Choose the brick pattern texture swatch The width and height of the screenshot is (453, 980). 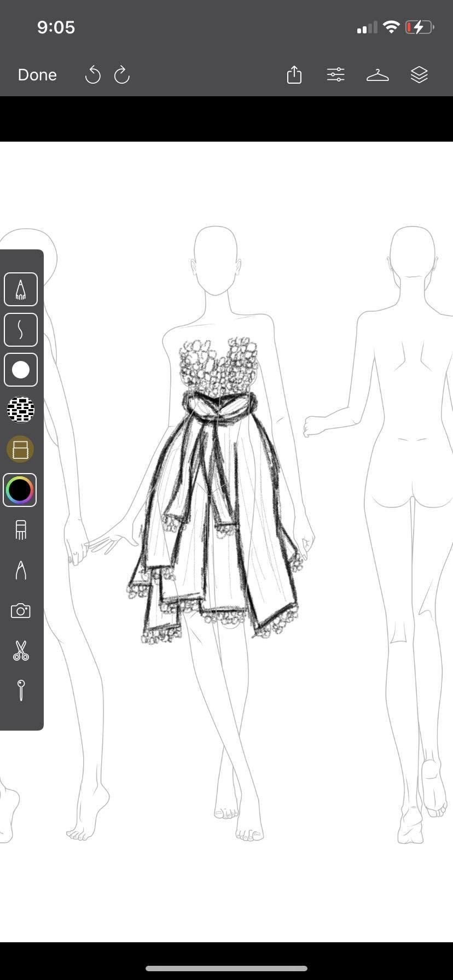click(x=21, y=410)
